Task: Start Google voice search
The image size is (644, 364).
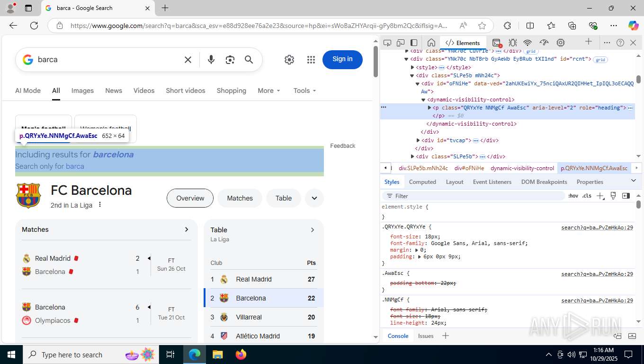Action: point(211,60)
